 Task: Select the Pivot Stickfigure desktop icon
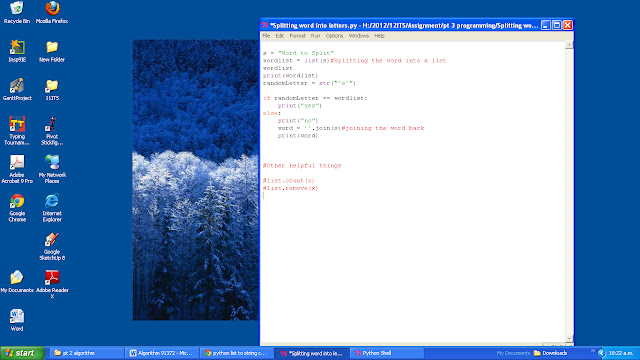52,131
